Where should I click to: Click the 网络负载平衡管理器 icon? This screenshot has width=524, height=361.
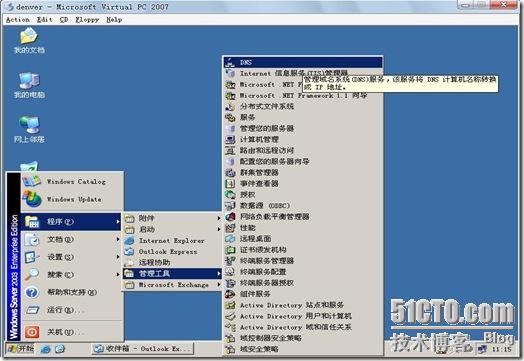pyautogui.click(x=230, y=217)
